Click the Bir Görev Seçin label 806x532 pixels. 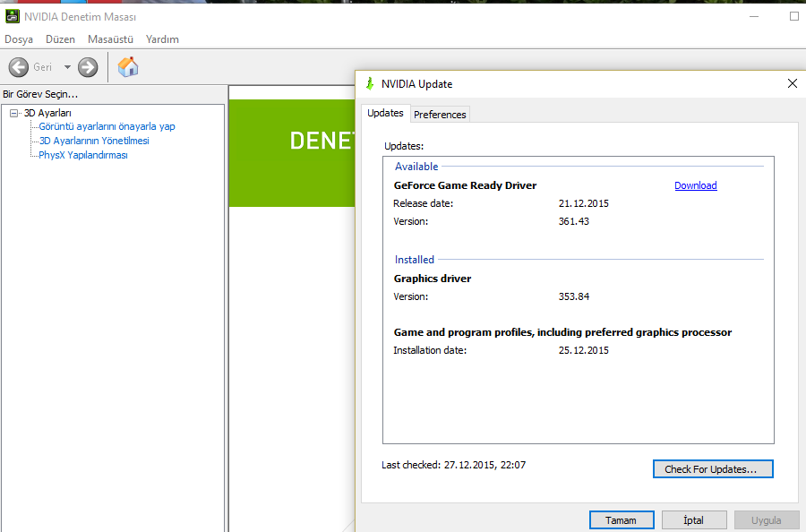pyautogui.click(x=40, y=95)
